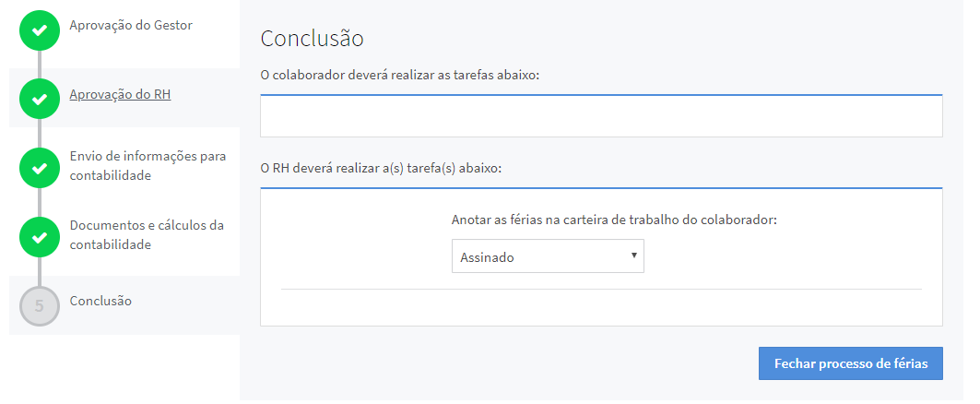Image resolution: width=980 pixels, height=404 pixels.
Task: Select the Conclusão step label in sidebar
Action: [x=100, y=301]
